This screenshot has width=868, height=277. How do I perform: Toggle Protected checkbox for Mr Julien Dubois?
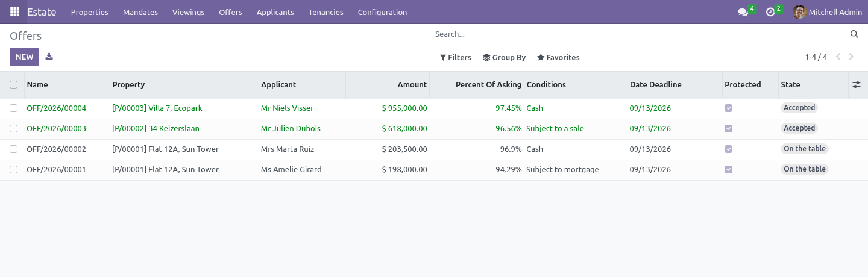(x=728, y=129)
